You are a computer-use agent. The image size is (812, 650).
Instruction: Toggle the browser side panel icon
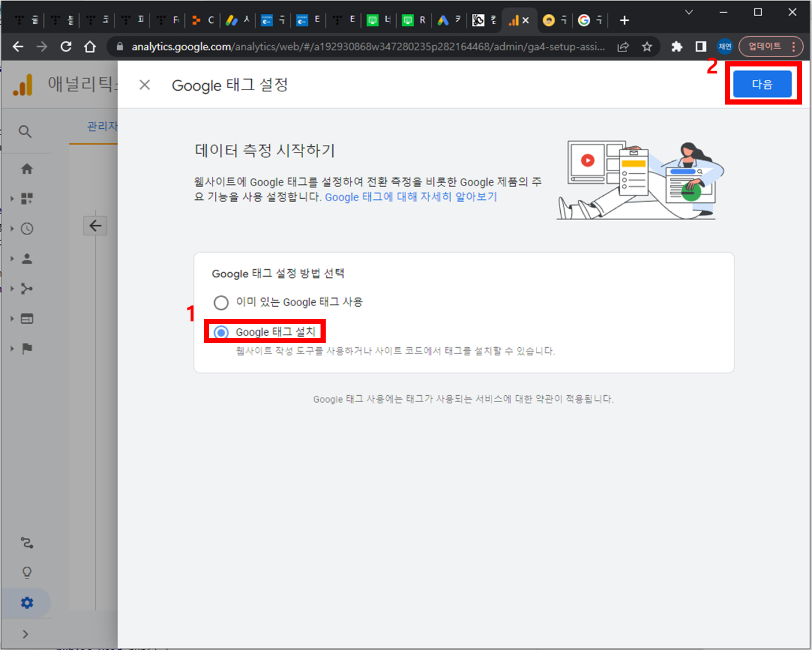click(701, 47)
